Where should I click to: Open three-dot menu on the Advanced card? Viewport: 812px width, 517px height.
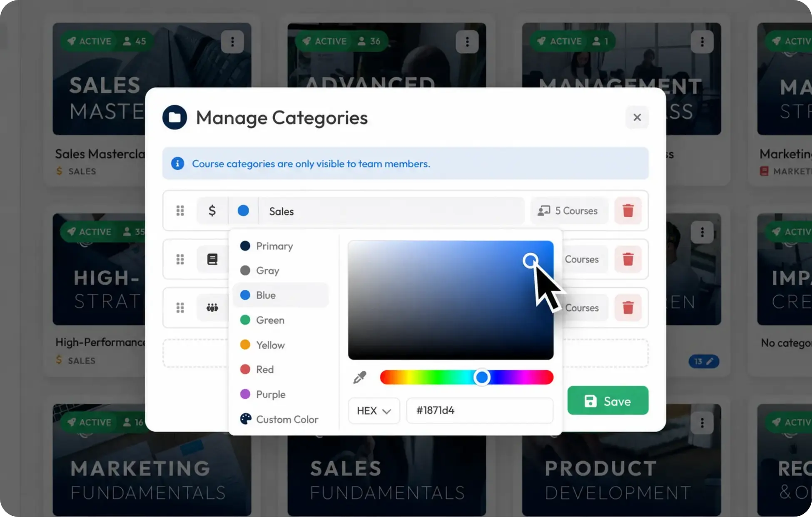click(467, 42)
